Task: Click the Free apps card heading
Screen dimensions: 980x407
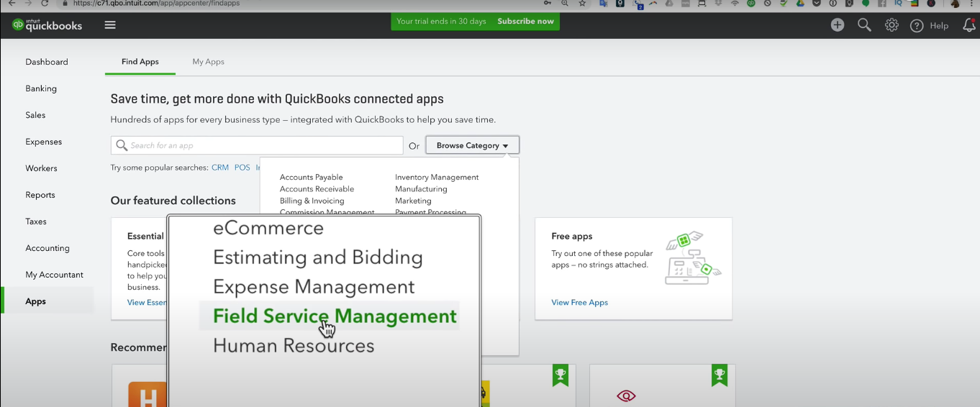Action: click(x=572, y=236)
